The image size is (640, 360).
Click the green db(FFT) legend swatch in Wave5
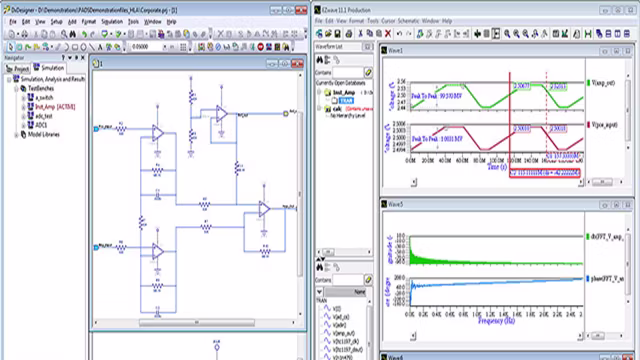click(588, 237)
